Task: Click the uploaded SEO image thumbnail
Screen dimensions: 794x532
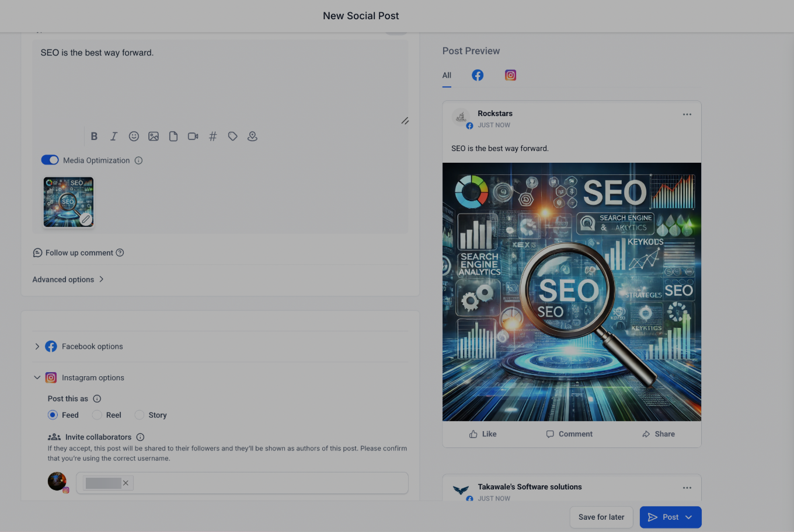Action: click(x=68, y=202)
